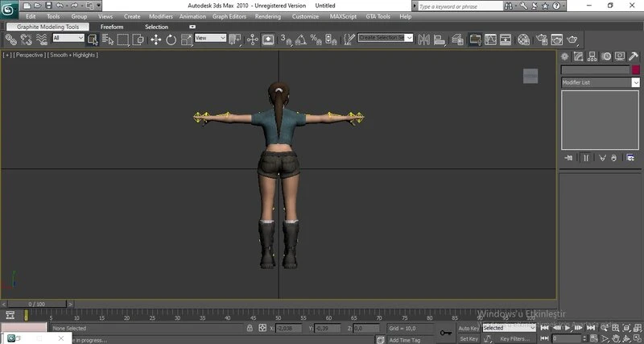
Task: Activate the Select Object tool
Action: tap(93, 39)
